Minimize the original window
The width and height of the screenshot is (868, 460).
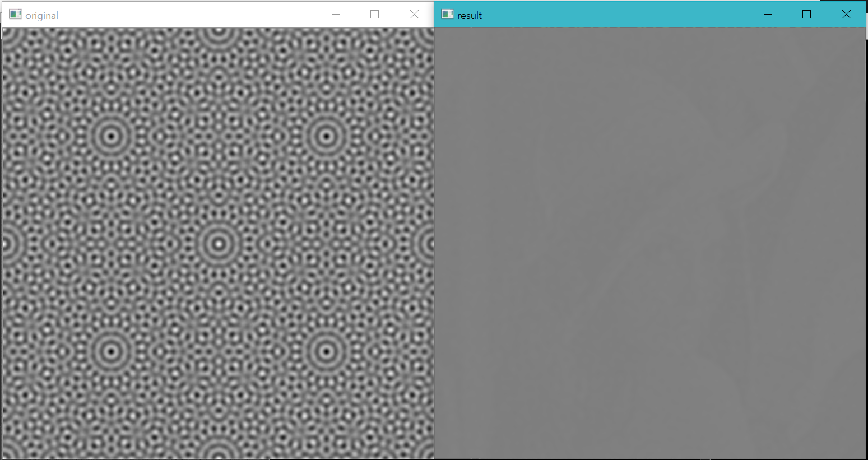336,15
